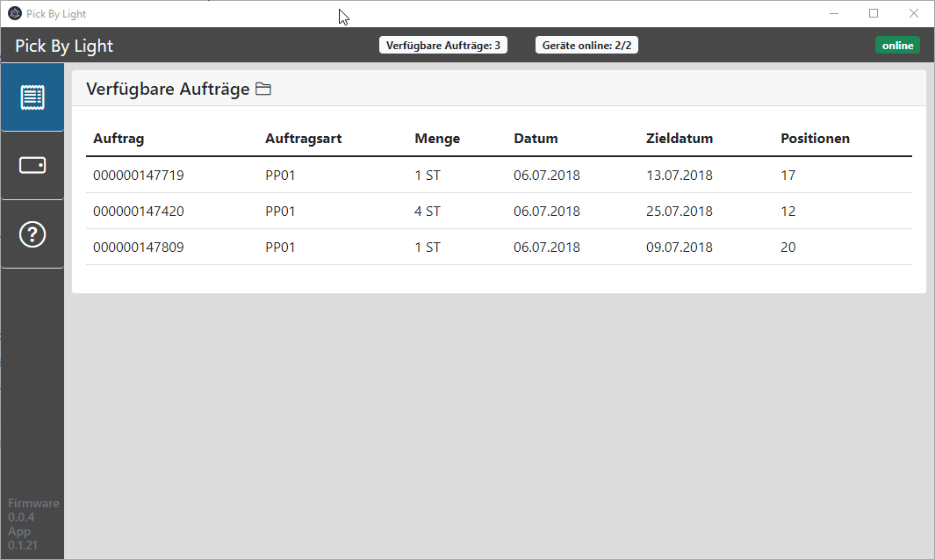Sort by the Zieldatum column header
Image resolution: width=935 pixels, height=560 pixels.
[679, 138]
